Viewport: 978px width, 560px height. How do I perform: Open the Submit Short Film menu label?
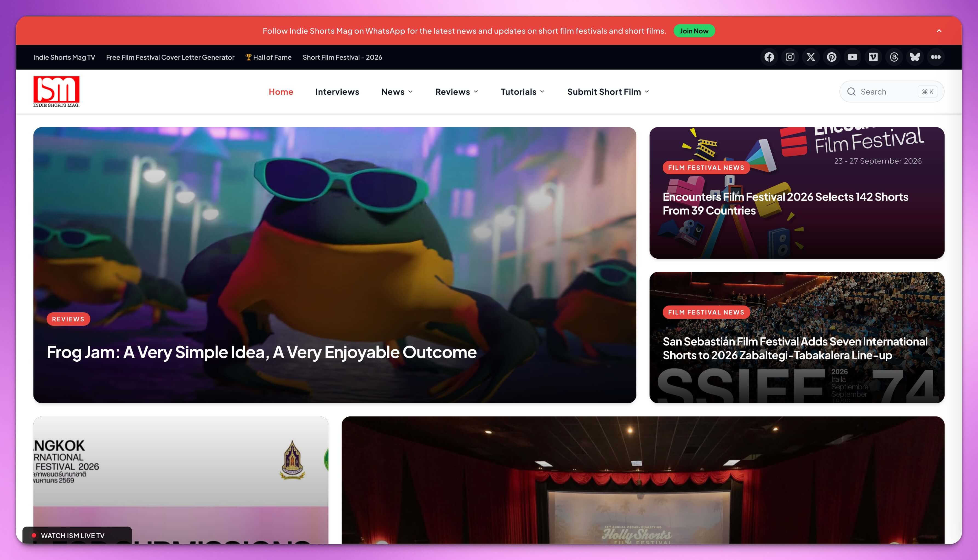coord(604,92)
